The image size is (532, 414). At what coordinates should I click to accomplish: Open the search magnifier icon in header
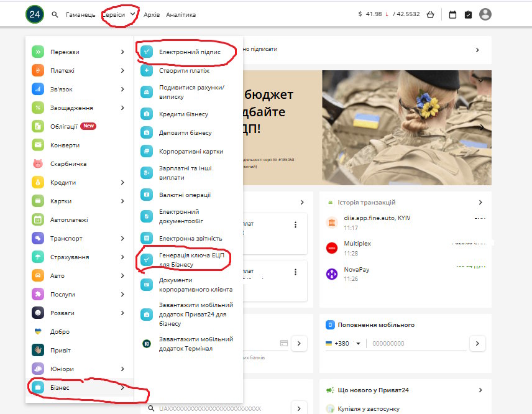click(x=55, y=14)
